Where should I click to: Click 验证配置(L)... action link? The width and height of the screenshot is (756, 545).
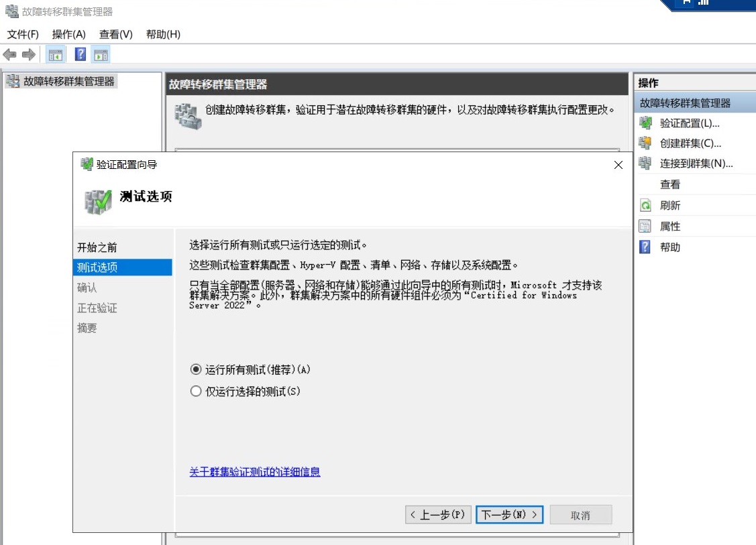pyautogui.click(x=690, y=123)
